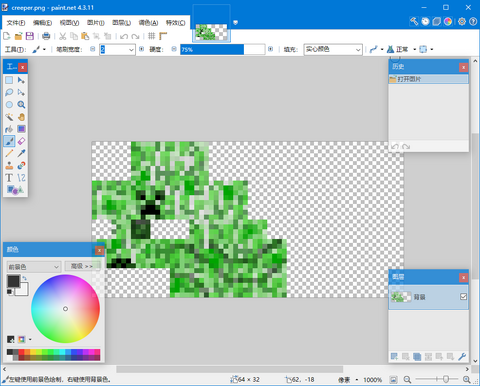Toggle visibility checkbox of the background layer

pyautogui.click(x=463, y=297)
